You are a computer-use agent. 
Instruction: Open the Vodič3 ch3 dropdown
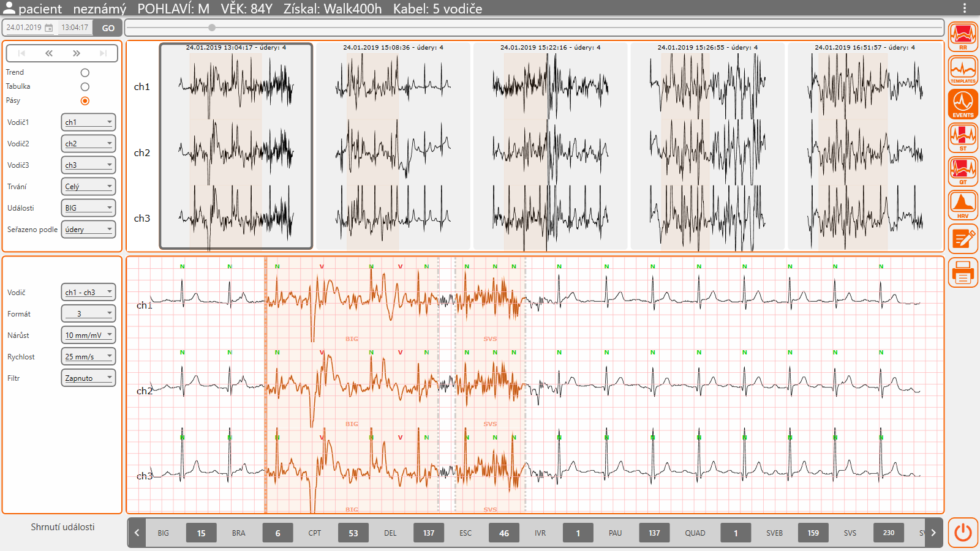[x=88, y=165]
